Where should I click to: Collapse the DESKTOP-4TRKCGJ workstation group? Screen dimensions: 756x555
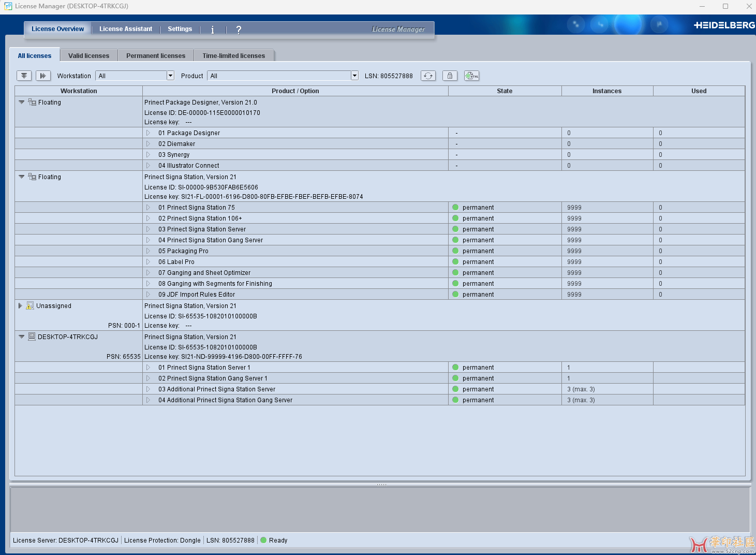tap(21, 337)
